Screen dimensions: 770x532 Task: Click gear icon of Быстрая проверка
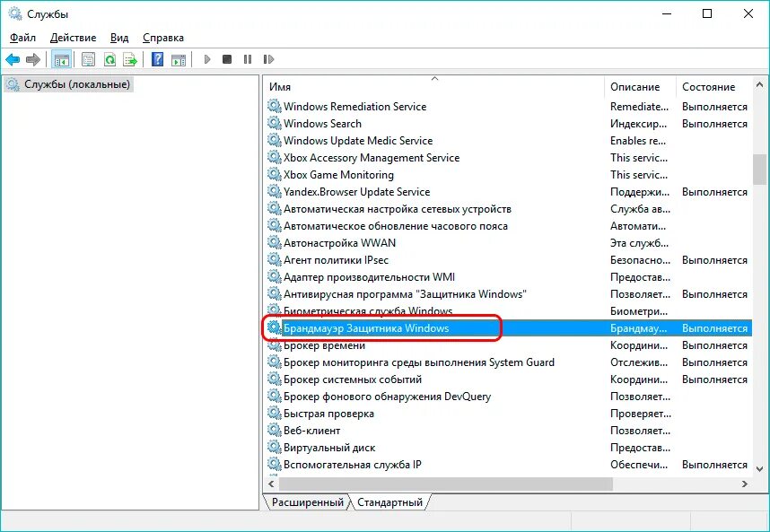(274, 414)
